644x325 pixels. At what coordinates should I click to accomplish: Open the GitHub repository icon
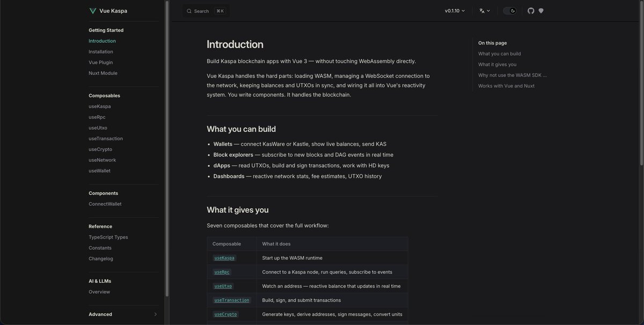pyautogui.click(x=531, y=11)
